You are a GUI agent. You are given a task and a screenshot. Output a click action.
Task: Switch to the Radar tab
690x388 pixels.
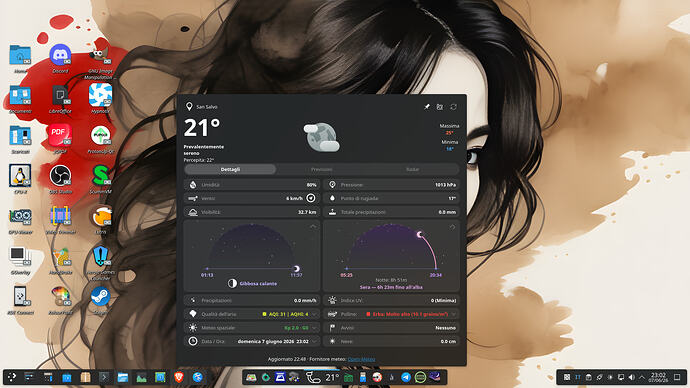[412, 169]
